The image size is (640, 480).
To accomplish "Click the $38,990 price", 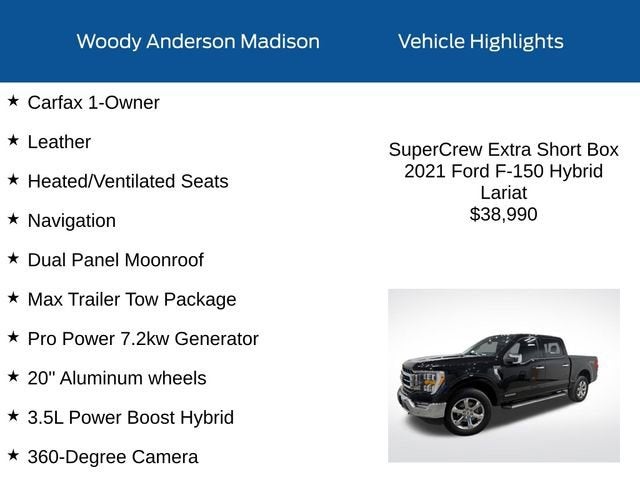I will [503, 214].
